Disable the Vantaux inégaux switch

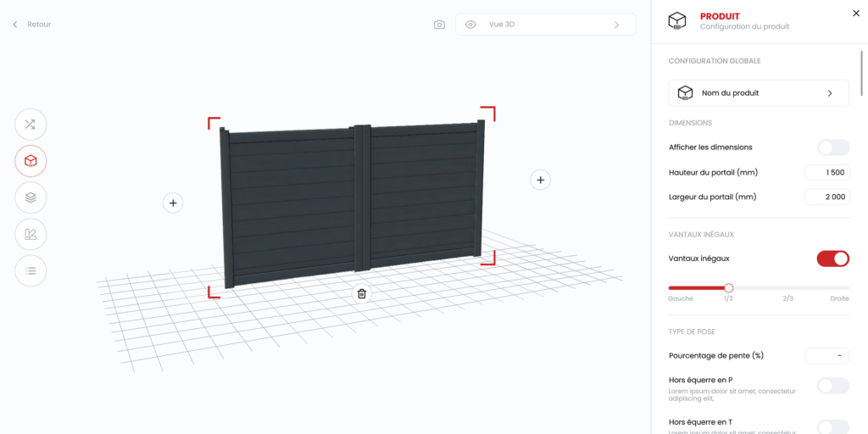[x=833, y=259]
